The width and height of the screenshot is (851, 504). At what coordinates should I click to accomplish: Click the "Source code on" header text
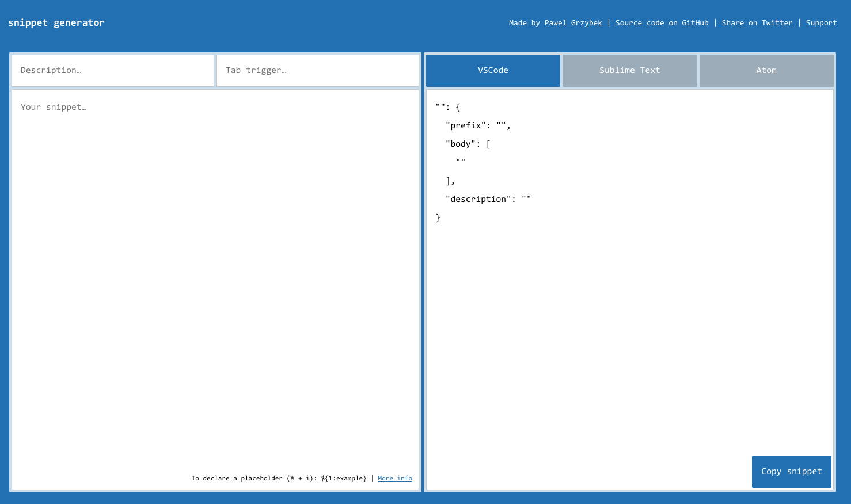tap(646, 23)
